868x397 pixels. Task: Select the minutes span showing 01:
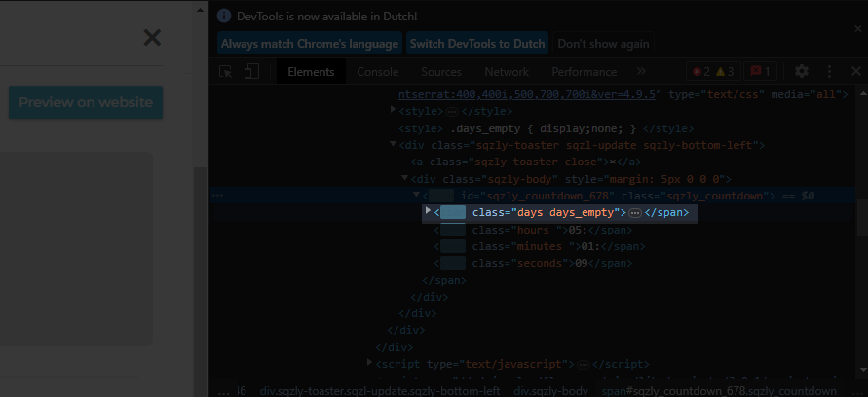[539, 246]
